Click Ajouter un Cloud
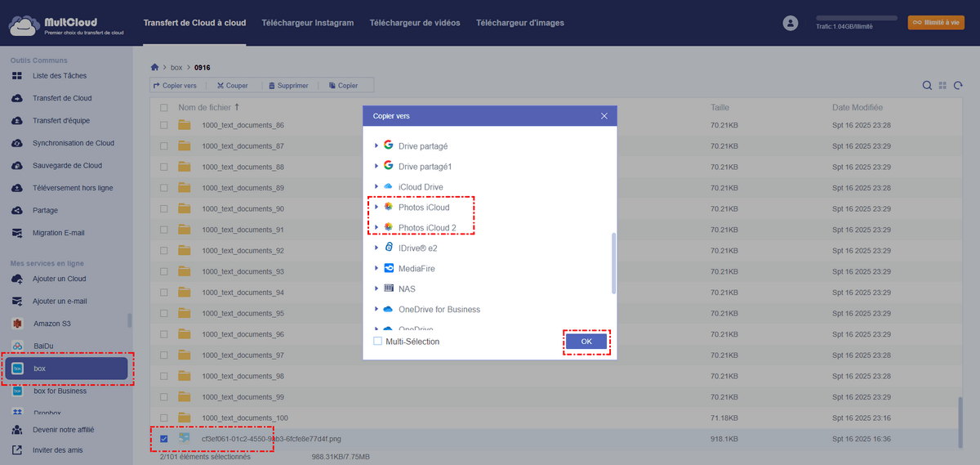Viewport: 980px width, 465px height. click(59, 279)
